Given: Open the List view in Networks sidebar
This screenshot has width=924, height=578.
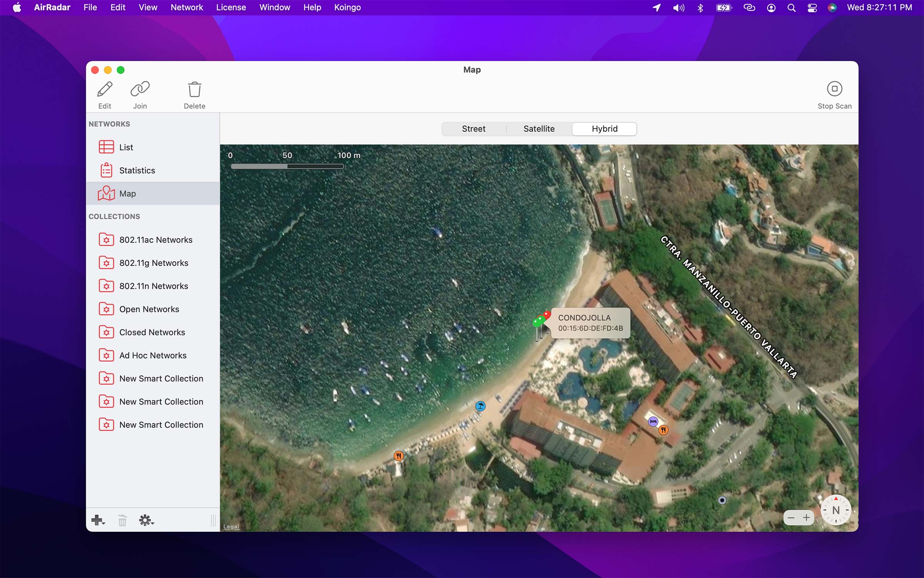Looking at the screenshot, I should [126, 147].
